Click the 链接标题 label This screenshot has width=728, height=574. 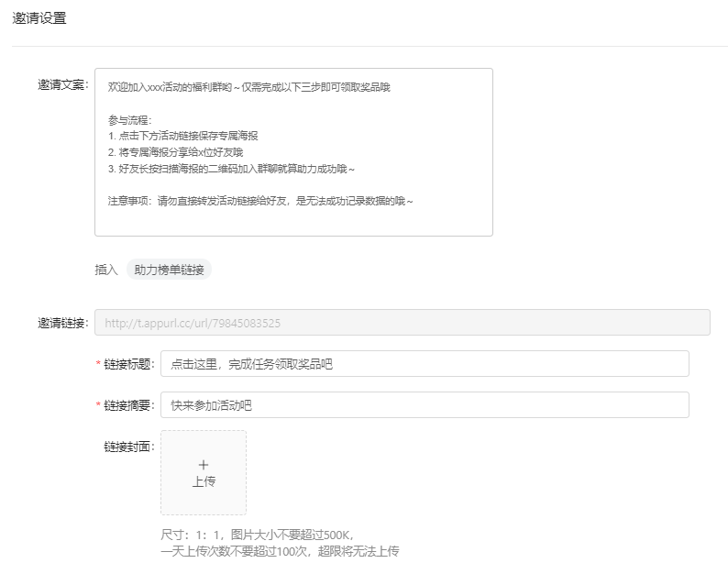tap(129, 364)
